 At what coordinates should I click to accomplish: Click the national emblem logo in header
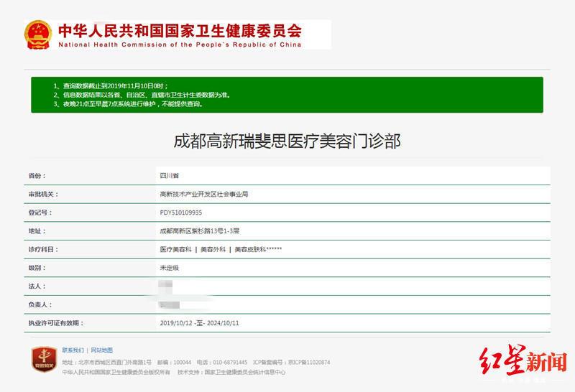click(x=37, y=34)
